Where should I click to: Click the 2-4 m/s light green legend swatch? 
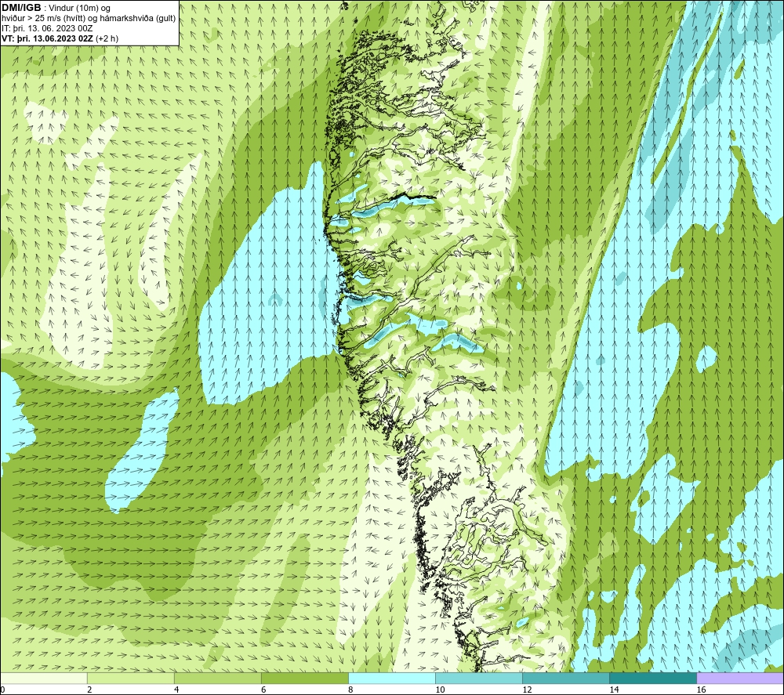pyautogui.click(x=130, y=678)
